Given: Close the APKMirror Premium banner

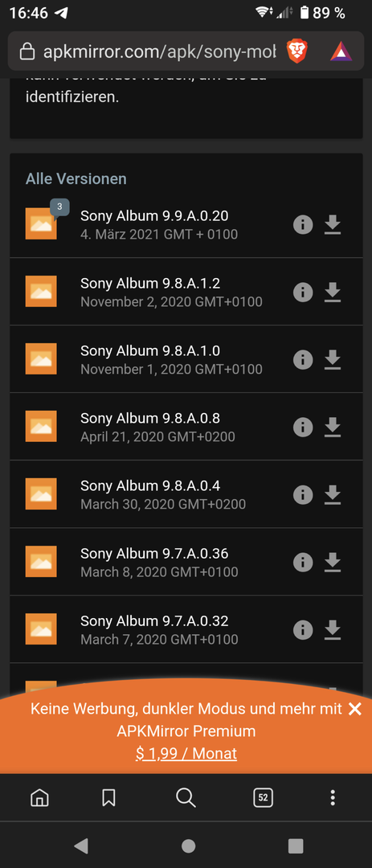Looking at the screenshot, I should tap(355, 709).
